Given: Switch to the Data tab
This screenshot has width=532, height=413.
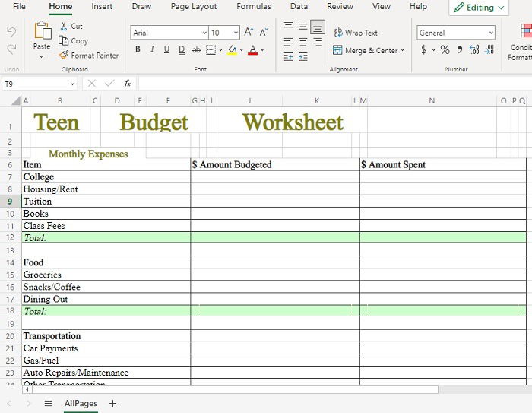Looking at the screenshot, I should coord(299,6).
